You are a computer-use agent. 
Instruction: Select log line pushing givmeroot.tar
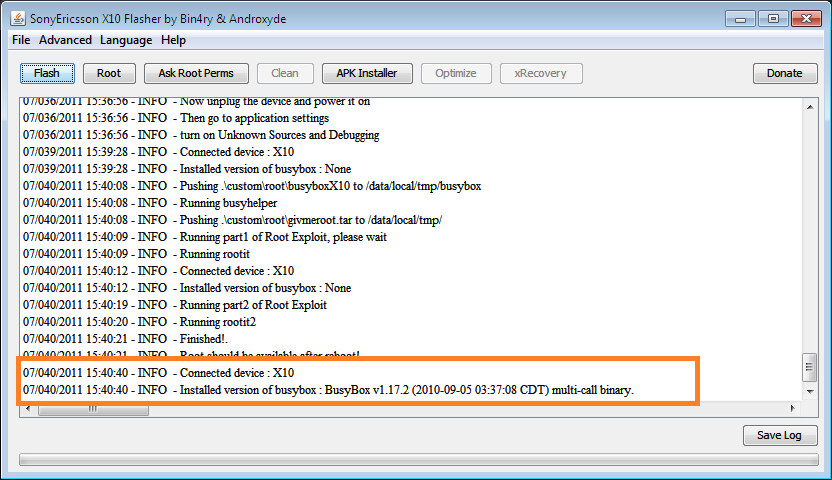tap(233, 220)
